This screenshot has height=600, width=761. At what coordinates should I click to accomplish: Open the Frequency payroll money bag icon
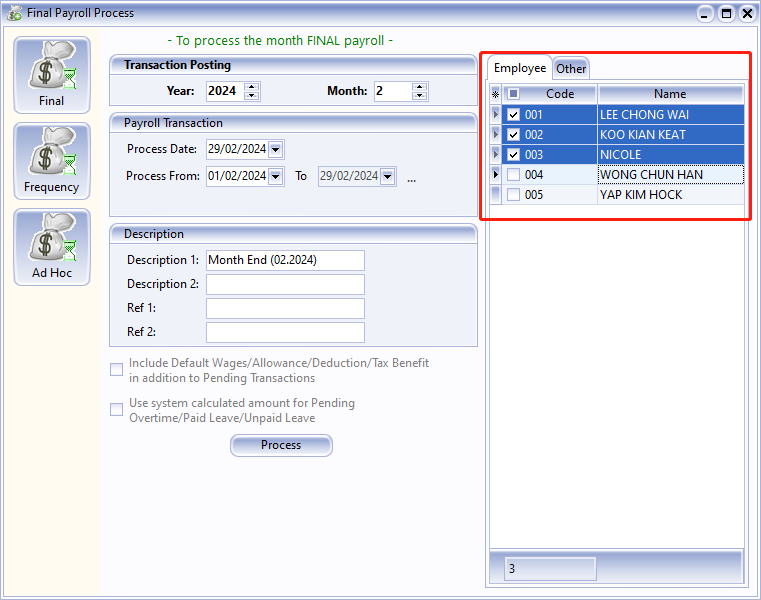coord(52,161)
